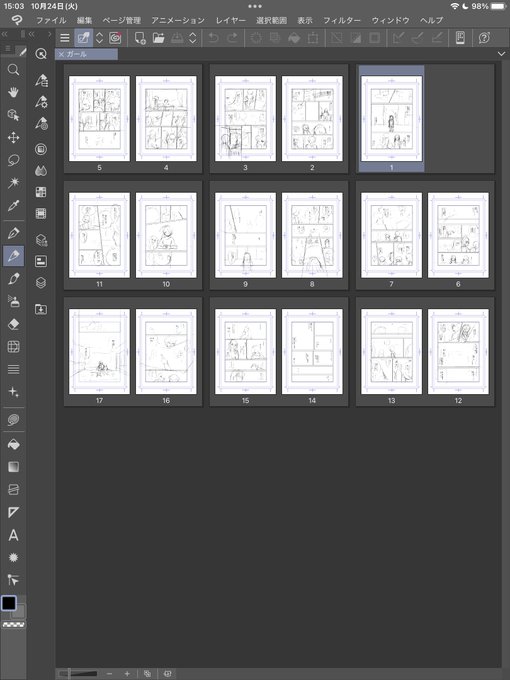The width and height of the screenshot is (510, 680).
Task: Select the transparent checkered color swatch
Action: point(14,625)
